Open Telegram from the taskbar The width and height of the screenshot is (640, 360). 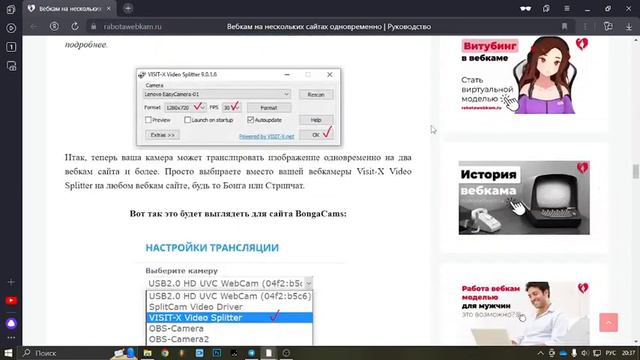(x=251, y=353)
